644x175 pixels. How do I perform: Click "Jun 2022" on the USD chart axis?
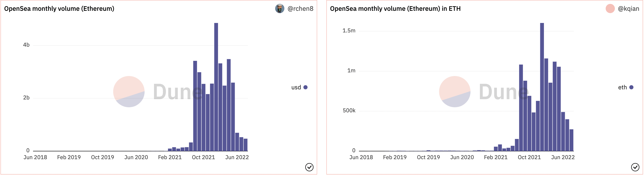tap(237, 157)
